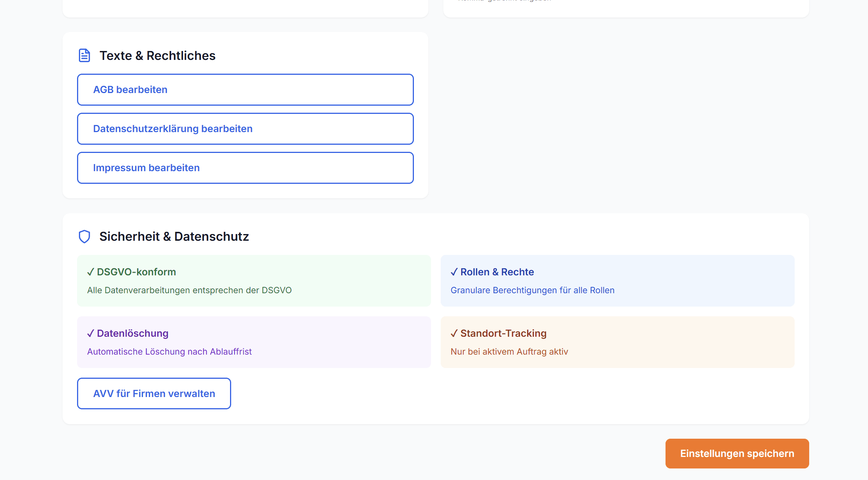
Task: Click the green checkmark before DSGVO-konform
Action: click(90, 272)
